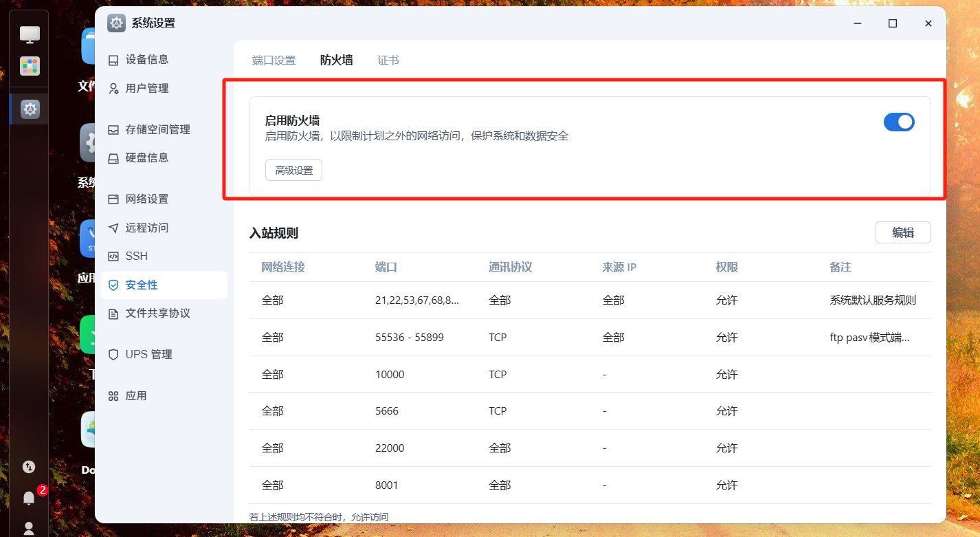Switch to the 证书 tab
This screenshot has height=537, width=980.
388,61
